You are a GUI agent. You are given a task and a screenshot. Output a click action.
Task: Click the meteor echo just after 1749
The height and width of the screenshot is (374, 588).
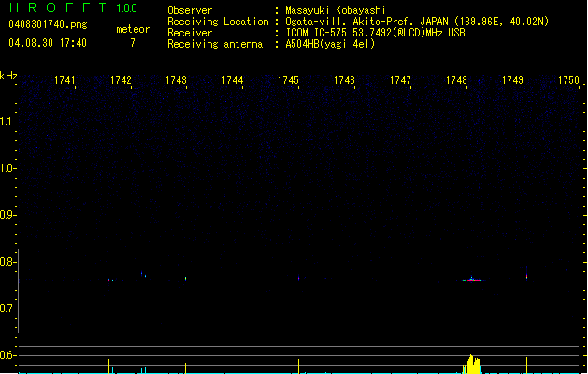[527, 276]
